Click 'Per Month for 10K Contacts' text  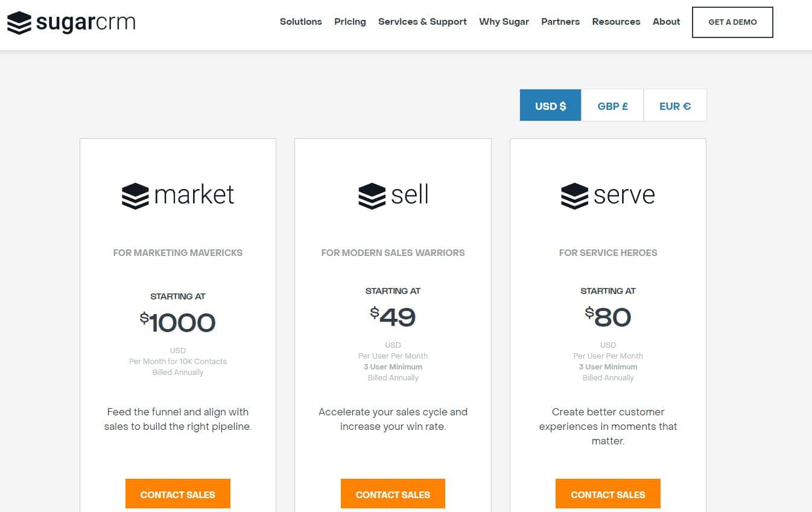[178, 362]
